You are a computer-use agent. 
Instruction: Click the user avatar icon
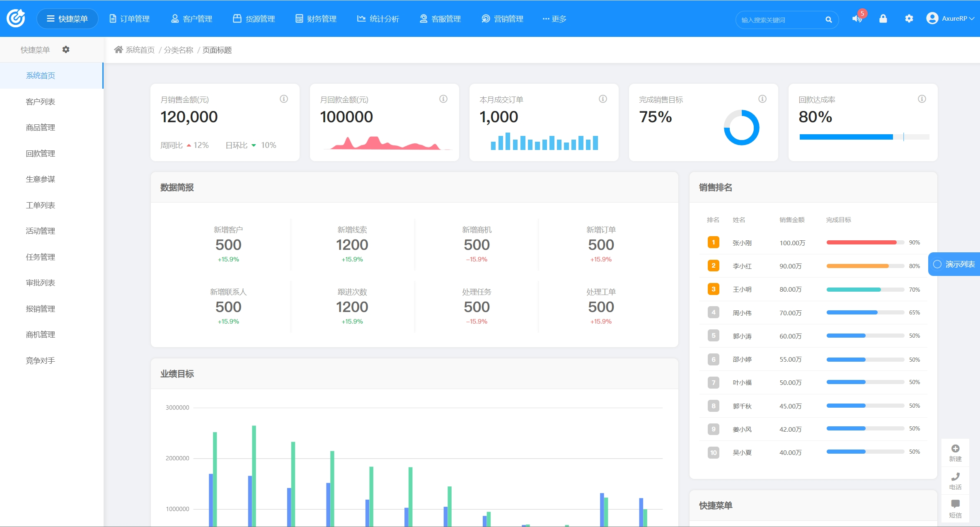pos(932,18)
